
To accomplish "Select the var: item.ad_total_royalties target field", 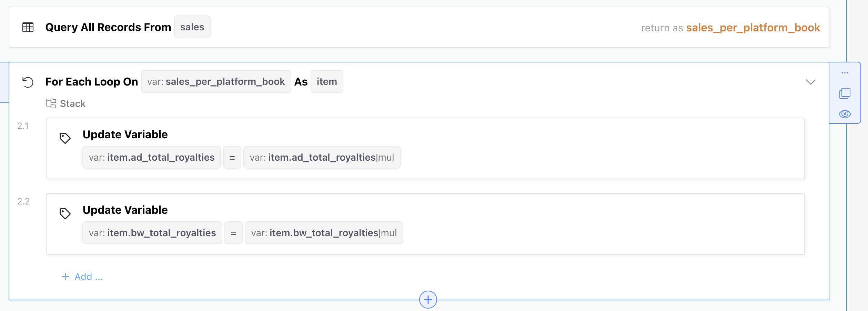I will coord(152,158).
